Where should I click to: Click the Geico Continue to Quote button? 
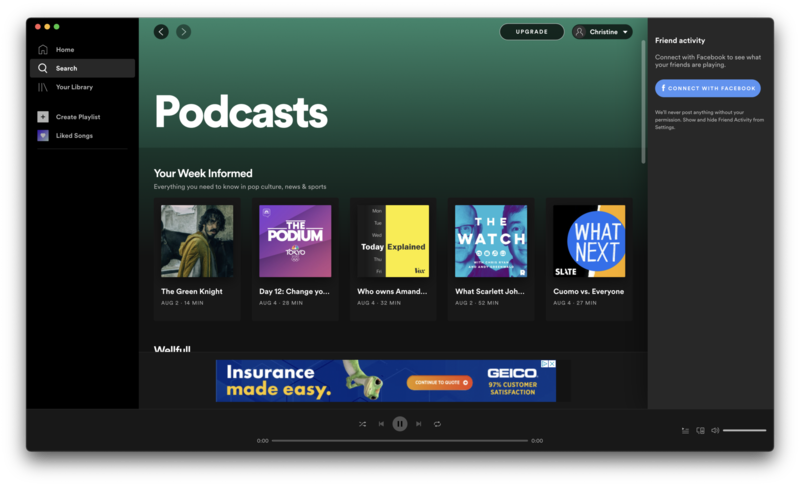click(x=440, y=382)
